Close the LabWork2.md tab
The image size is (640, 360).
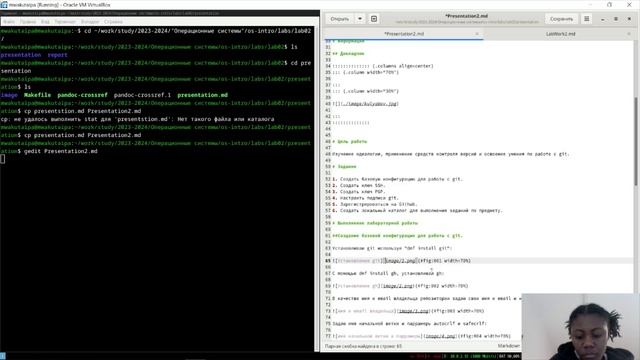click(628, 34)
